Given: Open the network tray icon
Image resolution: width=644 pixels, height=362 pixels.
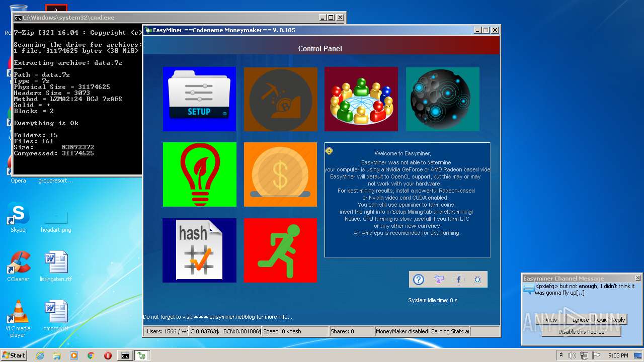Looking at the screenshot, I should pos(584,355).
